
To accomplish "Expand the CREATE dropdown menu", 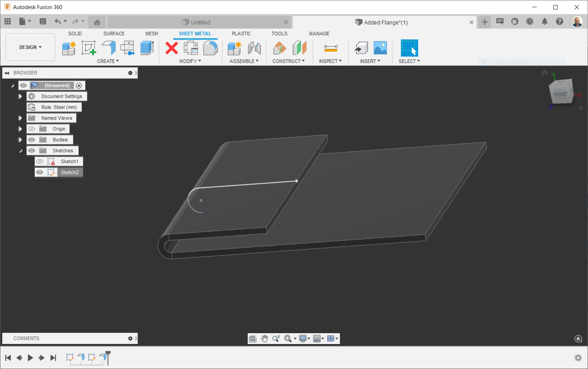I will click(108, 61).
